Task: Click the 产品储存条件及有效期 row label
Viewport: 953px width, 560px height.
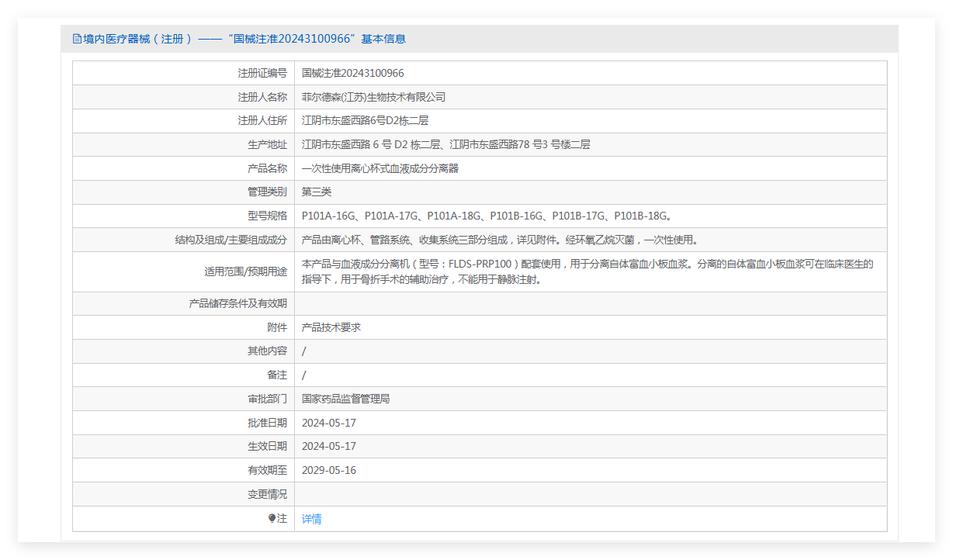Action: 237,303
